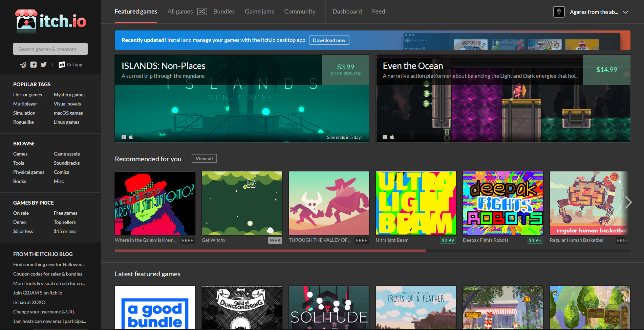The image size is (644, 330).
Task: Browse the Soundtracks category
Action: 67,163
